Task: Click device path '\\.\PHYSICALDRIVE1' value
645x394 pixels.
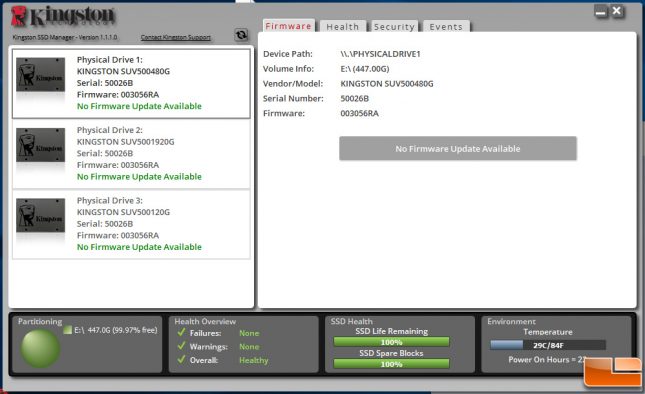Action: (x=381, y=54)
